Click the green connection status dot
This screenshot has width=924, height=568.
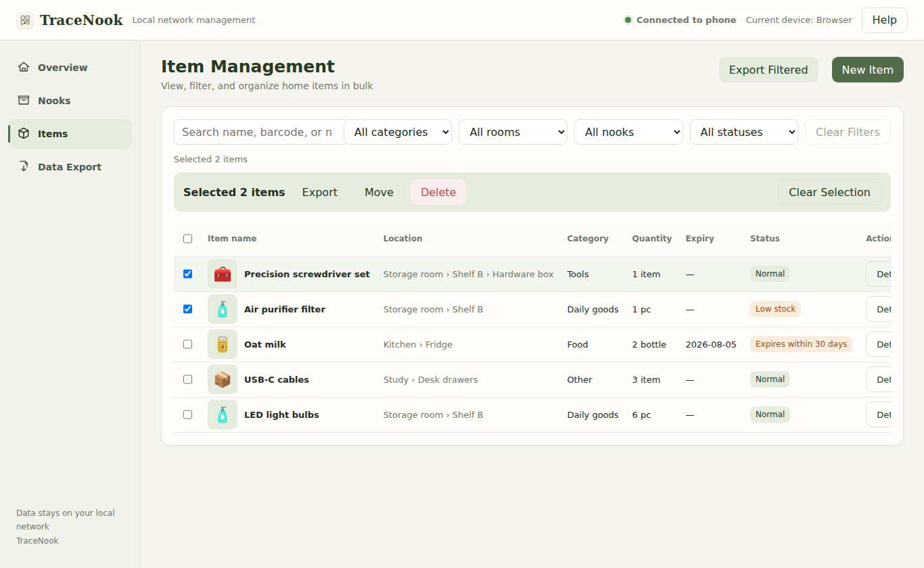pyautogui.click(x=628, y=20)
